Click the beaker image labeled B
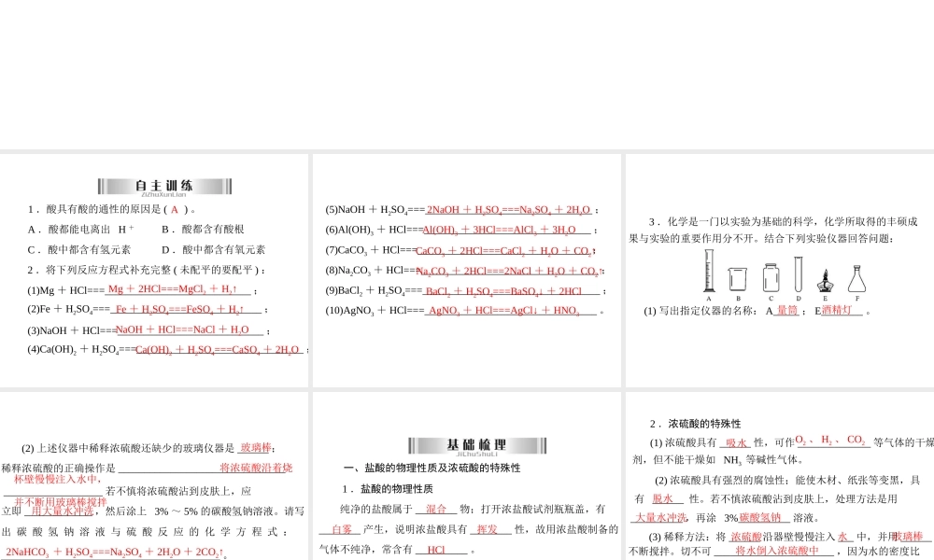Screen dimensions: 934x560 tap(738, 279)
